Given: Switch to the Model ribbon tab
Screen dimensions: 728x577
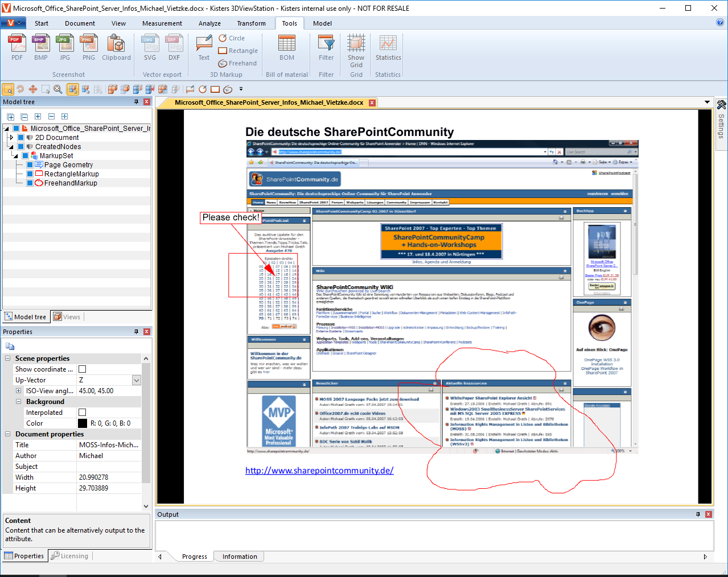Looking at the screenshot, I should (x=322, y=23).
